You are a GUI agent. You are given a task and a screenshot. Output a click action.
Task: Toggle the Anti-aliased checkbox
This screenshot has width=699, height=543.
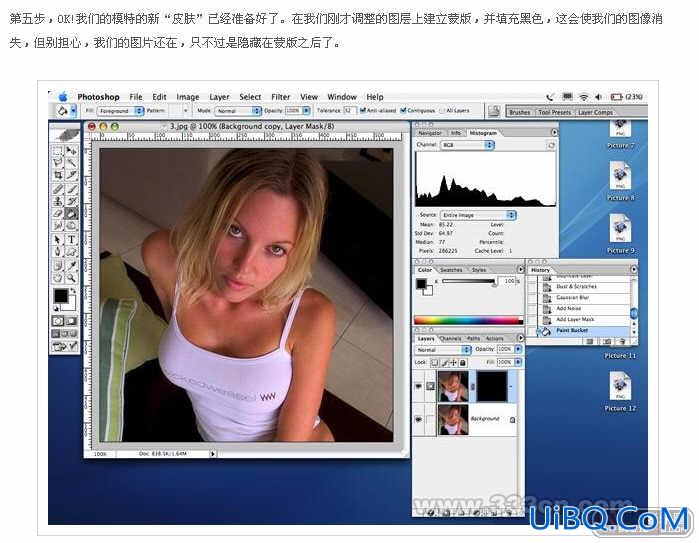tap(363, 110)
